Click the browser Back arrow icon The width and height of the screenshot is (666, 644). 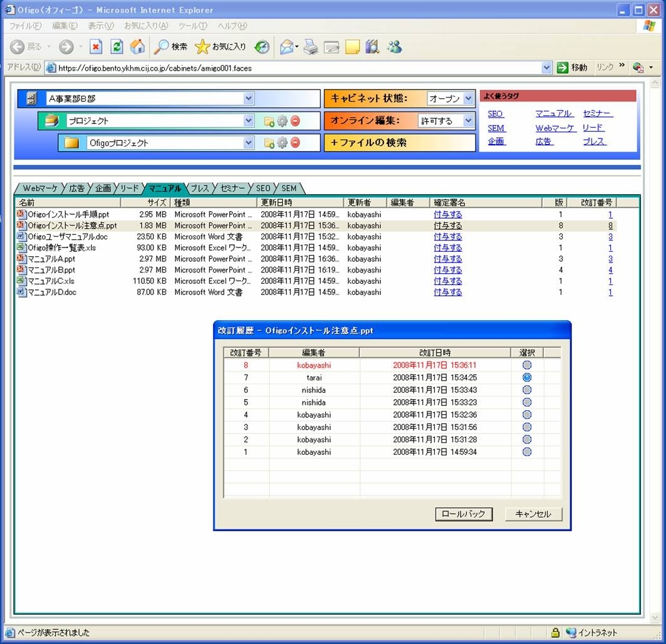pyautogui.click(x=18, y=47)
